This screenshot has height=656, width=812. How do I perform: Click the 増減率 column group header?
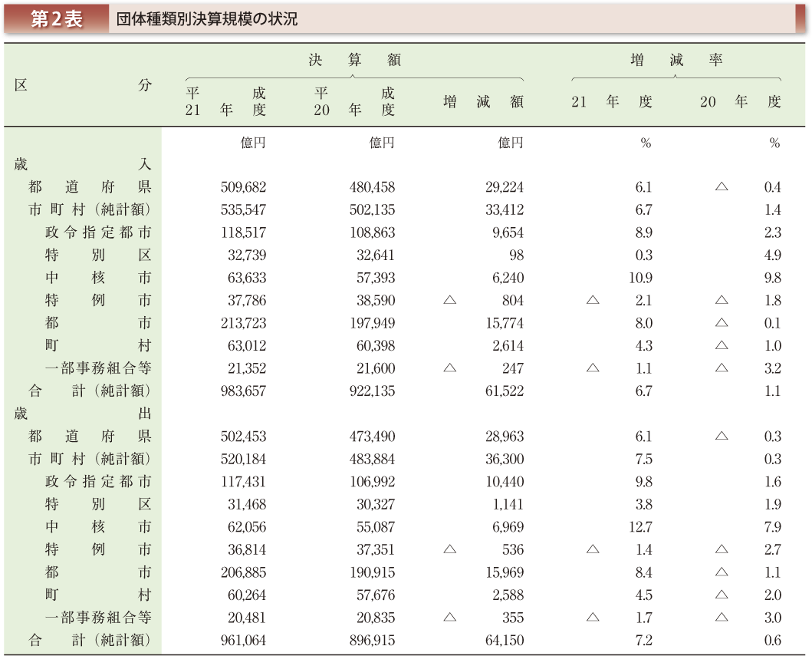pyautogui.click(x=676, y=60)
